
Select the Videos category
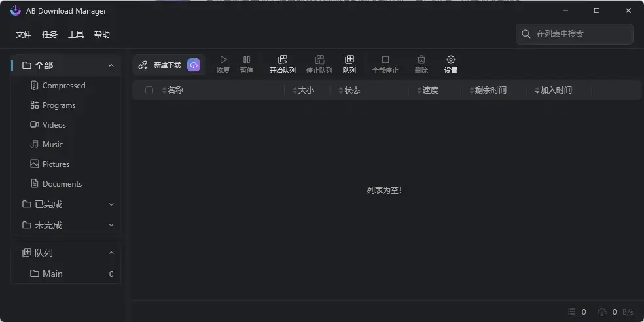(54, 124)
